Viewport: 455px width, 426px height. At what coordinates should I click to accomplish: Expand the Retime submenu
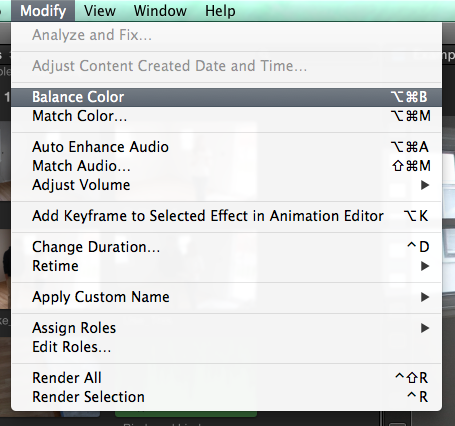coord(226,266)
